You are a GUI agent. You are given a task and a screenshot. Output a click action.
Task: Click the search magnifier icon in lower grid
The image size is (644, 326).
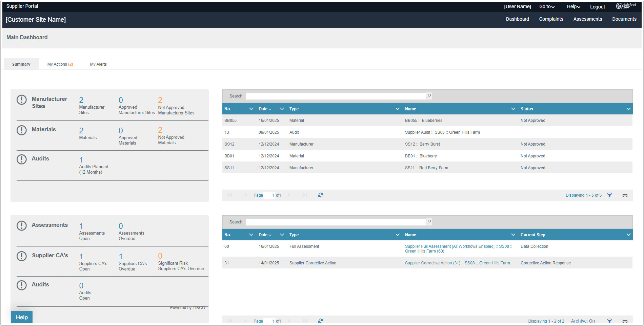click(429, 222)
